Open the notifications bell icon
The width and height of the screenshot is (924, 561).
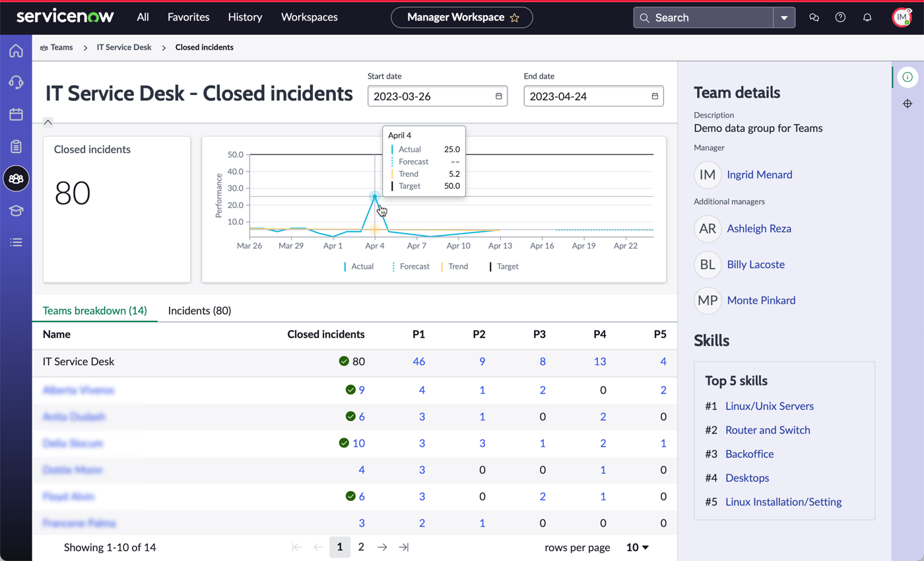tap(867, 18)
